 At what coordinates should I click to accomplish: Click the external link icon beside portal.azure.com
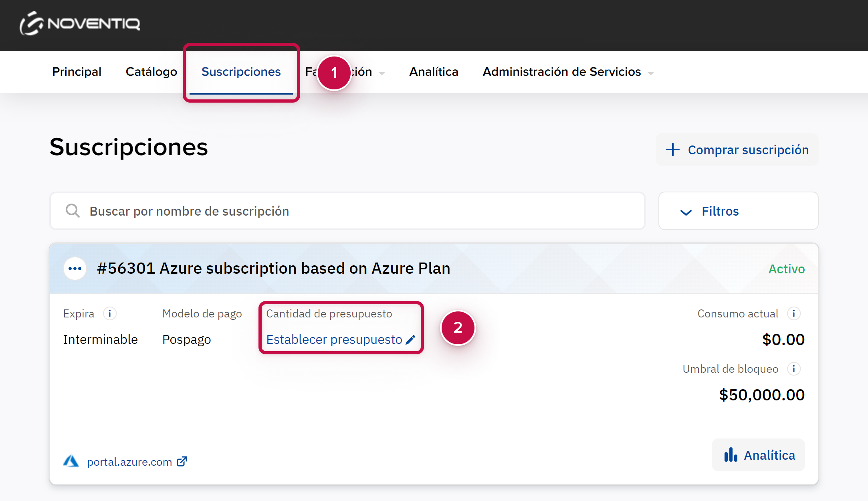pyautogui.click(x=182, y=462)
